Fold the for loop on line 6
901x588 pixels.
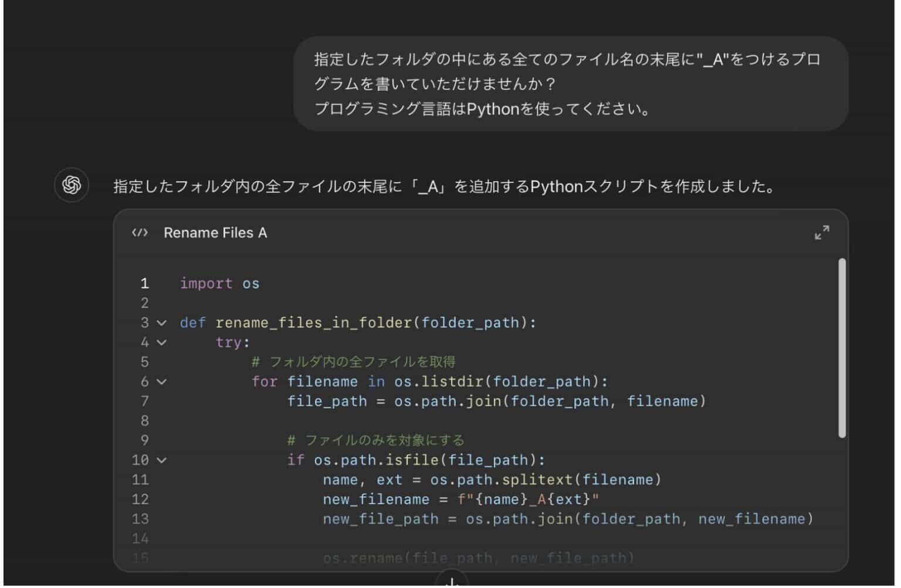[162, 382]
